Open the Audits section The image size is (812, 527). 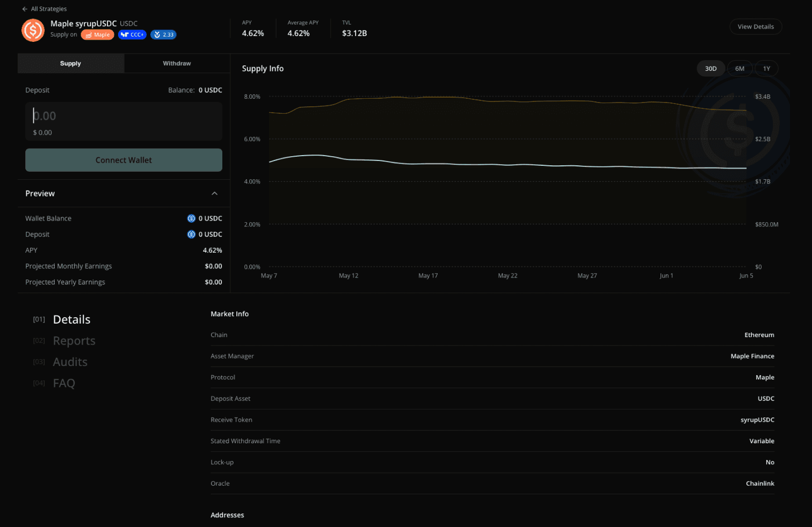[70, 362]
